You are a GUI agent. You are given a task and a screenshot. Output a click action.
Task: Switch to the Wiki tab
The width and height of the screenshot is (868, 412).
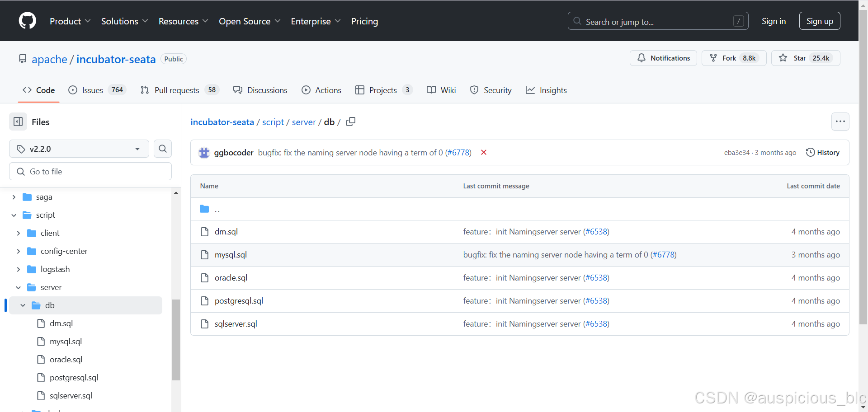(441, 90)
